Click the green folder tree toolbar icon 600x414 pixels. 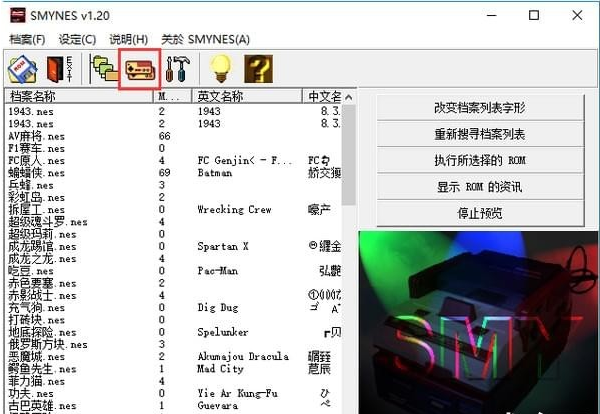click(104, 68)
